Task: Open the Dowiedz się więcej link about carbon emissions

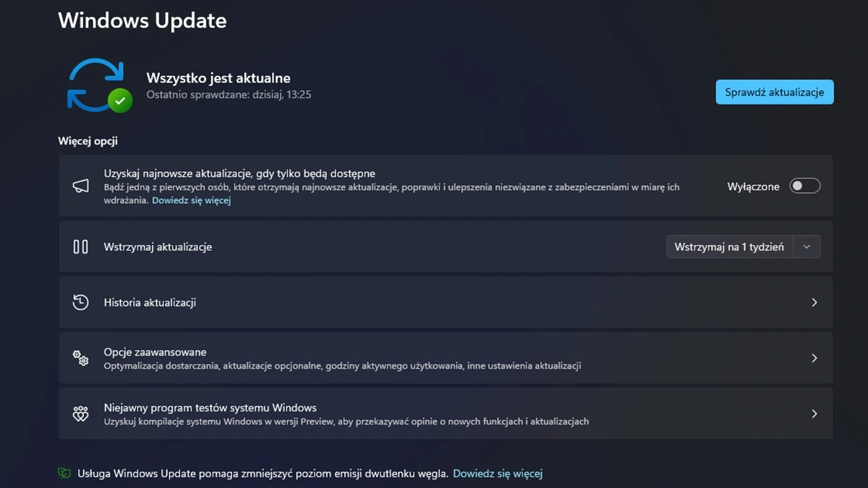Action: click(x=497, y=474)
